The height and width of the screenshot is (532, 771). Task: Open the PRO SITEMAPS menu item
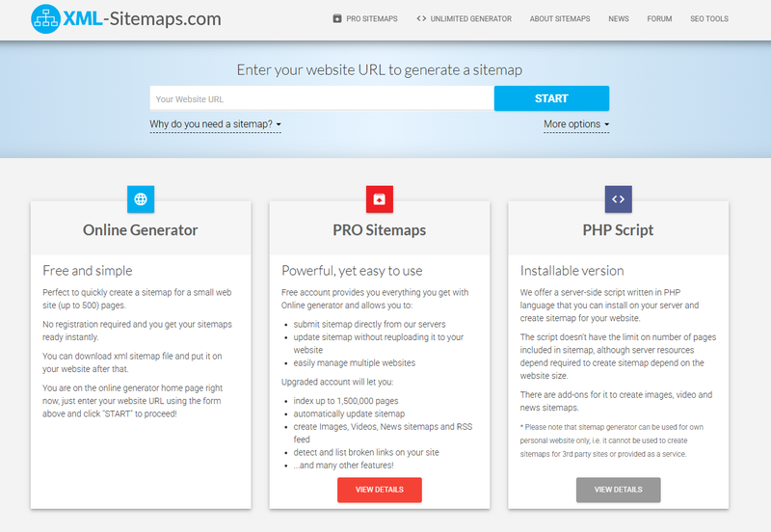[x=372, y=18]
